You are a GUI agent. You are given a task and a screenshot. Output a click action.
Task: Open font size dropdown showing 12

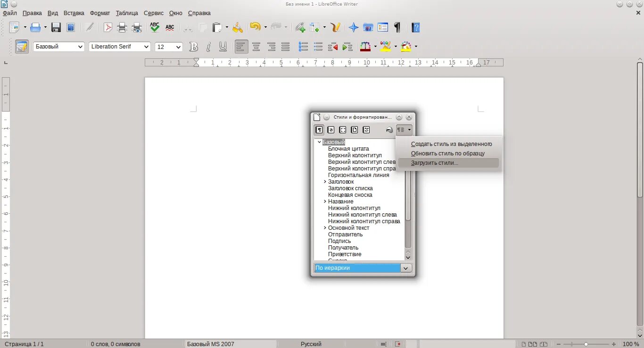pos(178,47)
